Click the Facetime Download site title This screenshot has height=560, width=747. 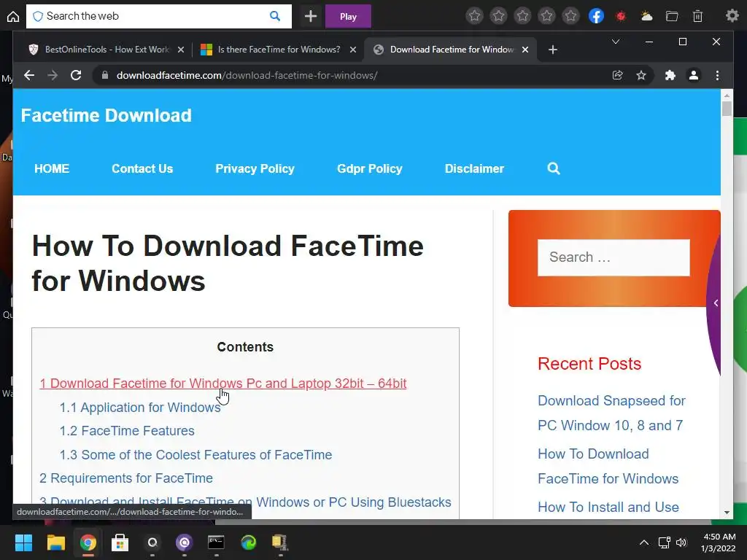coord(107,116)
